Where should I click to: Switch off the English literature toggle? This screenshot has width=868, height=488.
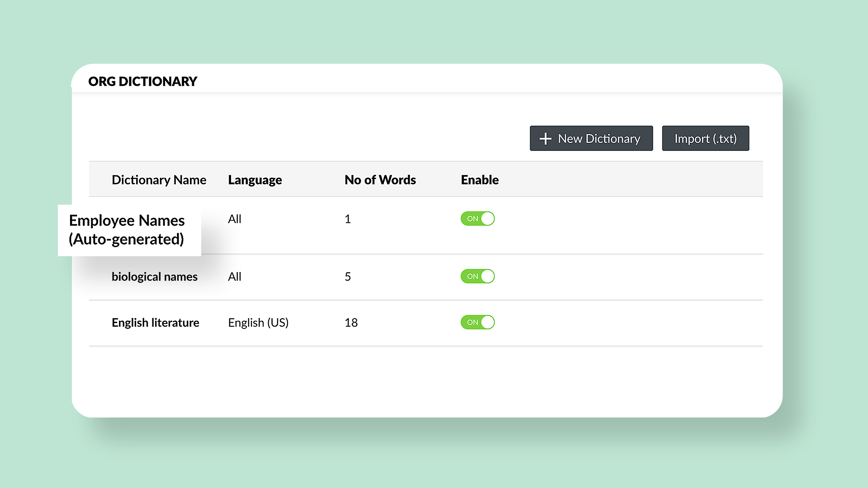pos(477,322)
